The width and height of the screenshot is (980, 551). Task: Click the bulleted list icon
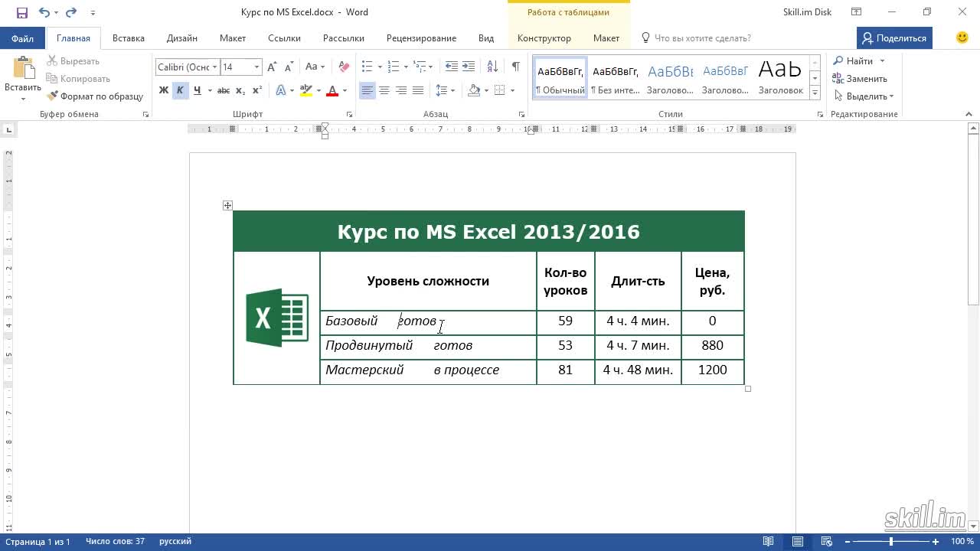tap(367, 67)
